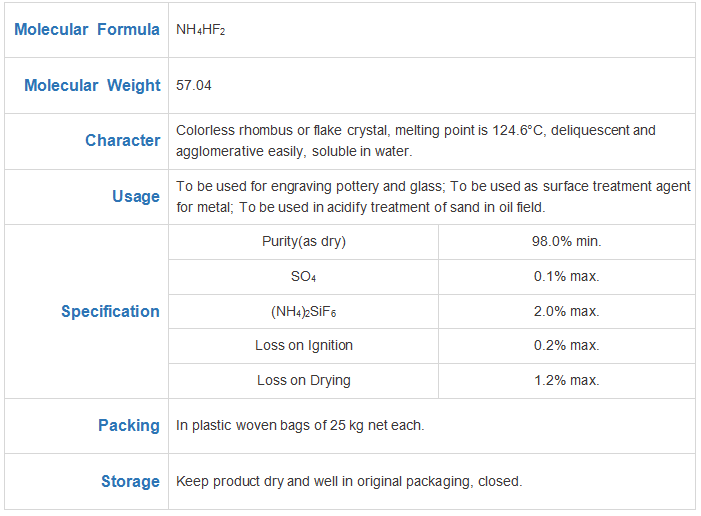The width and height of the screenshot is (701, 516).
Task: Click the Loss on Ignition cell
Action: pos(304,345)
